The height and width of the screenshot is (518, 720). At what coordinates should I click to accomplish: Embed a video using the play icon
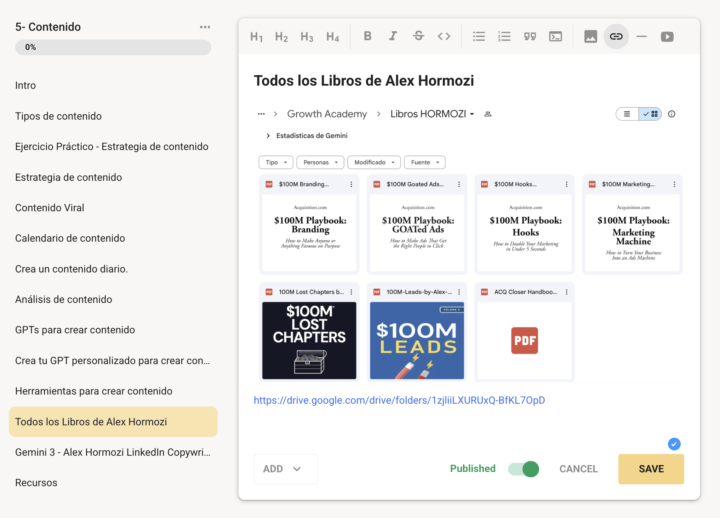(x=667, y=36)
